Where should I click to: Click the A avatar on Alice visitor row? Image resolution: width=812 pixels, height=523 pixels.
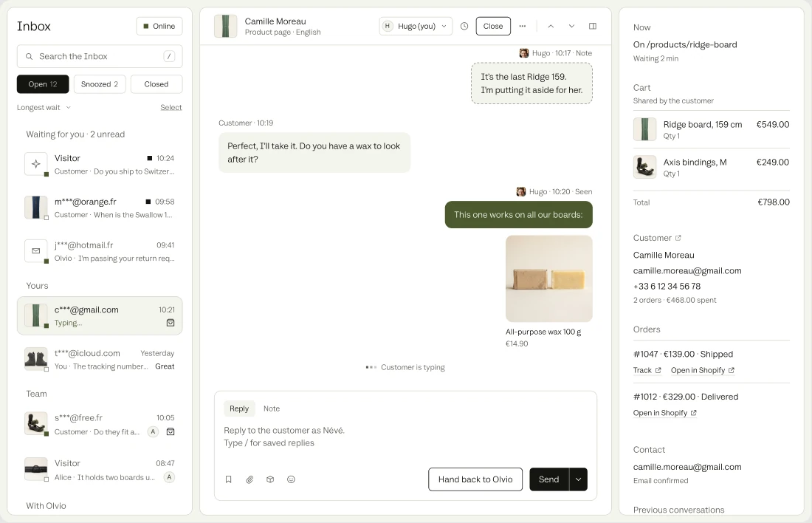point(169,477)
